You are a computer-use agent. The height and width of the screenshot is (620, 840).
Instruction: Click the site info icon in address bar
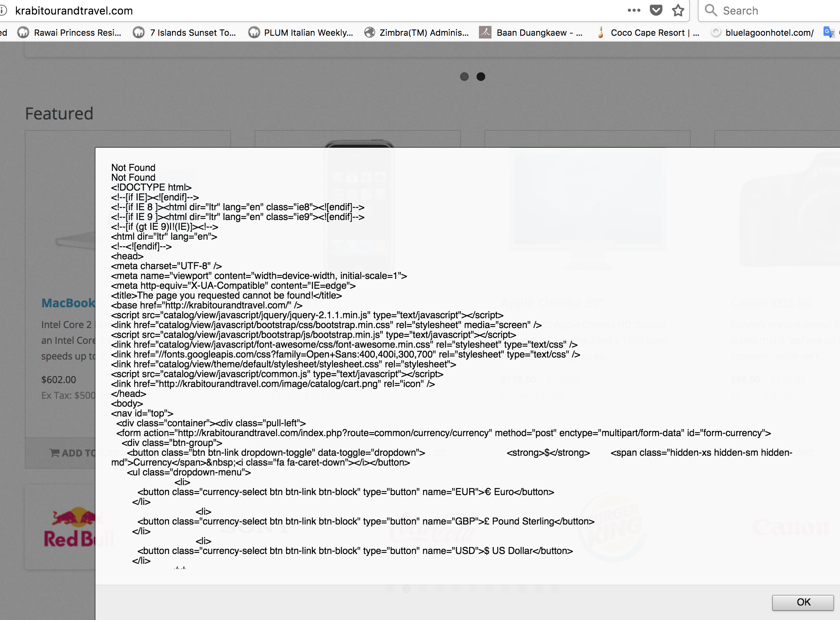point(3,11)
